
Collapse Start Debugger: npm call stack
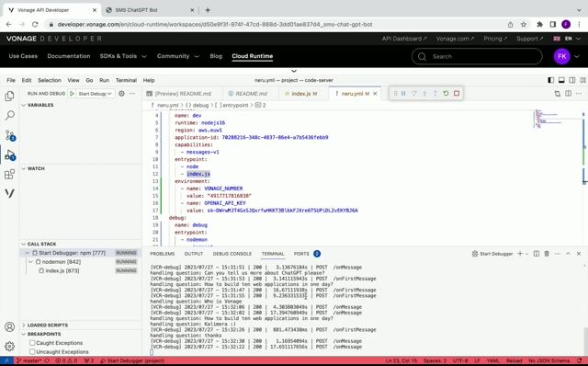click(x=27, y=253)
